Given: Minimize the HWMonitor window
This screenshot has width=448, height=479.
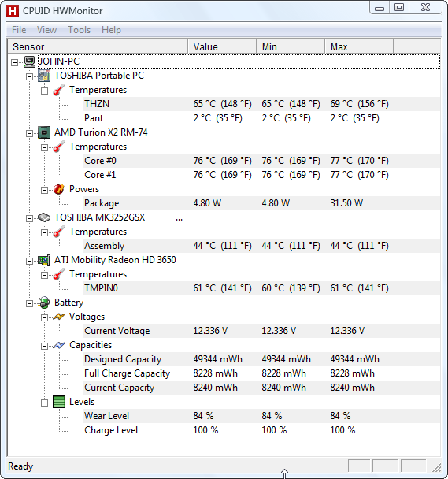Looking at the screenshot, I should coord(380,8).
